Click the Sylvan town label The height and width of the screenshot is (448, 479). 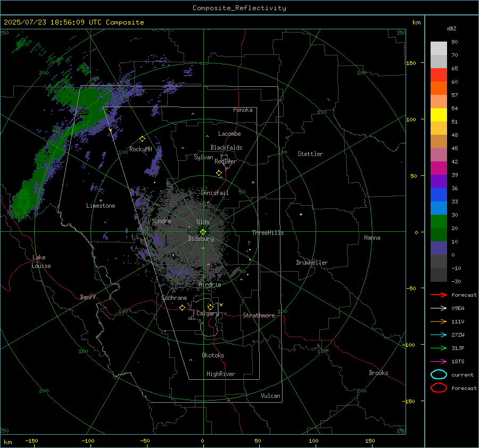pos(203,157)
